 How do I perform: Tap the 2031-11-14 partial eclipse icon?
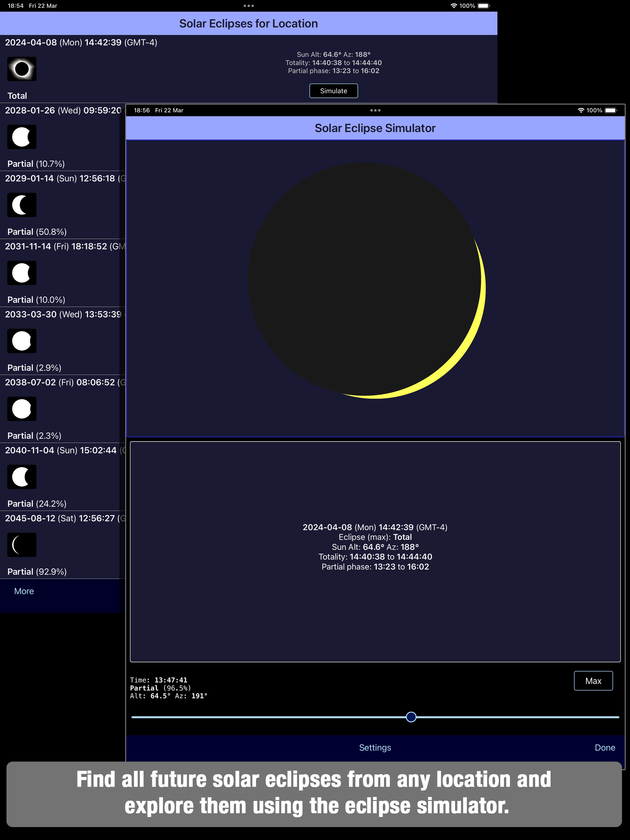pos(22,273)
